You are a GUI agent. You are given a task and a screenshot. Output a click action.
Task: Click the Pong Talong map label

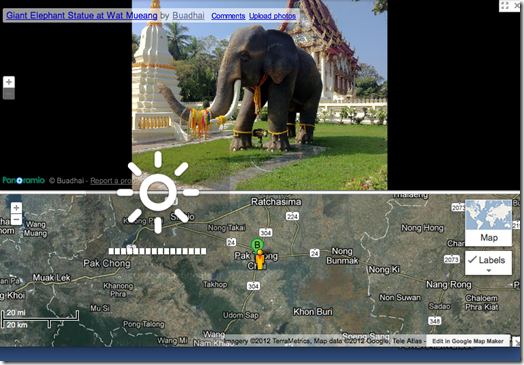point(144,324)
